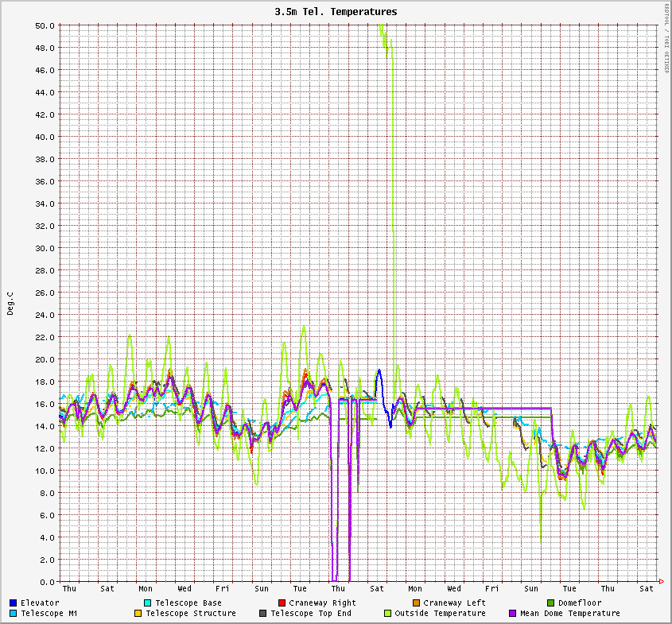Click the red arrow at x-axis end
Image resolution: width=672 pixels, height=624 pixels.
(x=662, y=581)
